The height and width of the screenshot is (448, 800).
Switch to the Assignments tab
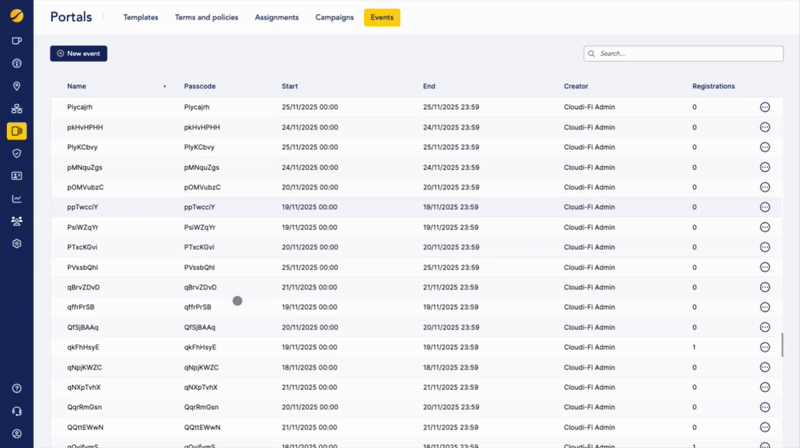tap(277, 17)
